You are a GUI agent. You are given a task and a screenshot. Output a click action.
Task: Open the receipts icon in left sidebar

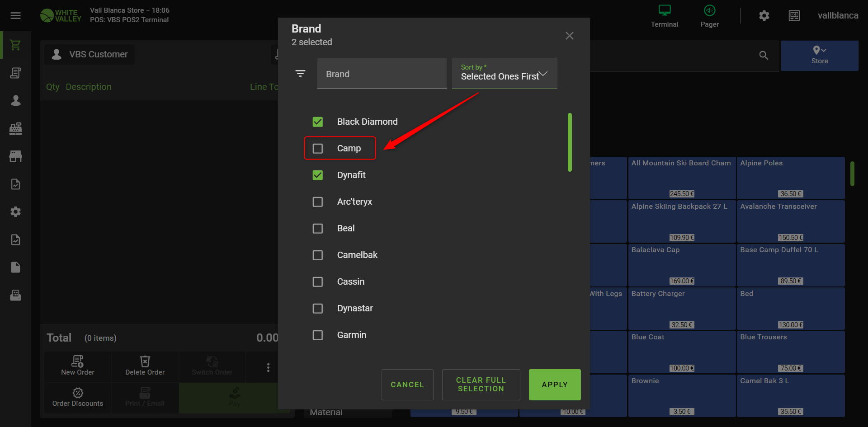pos(16,73)
